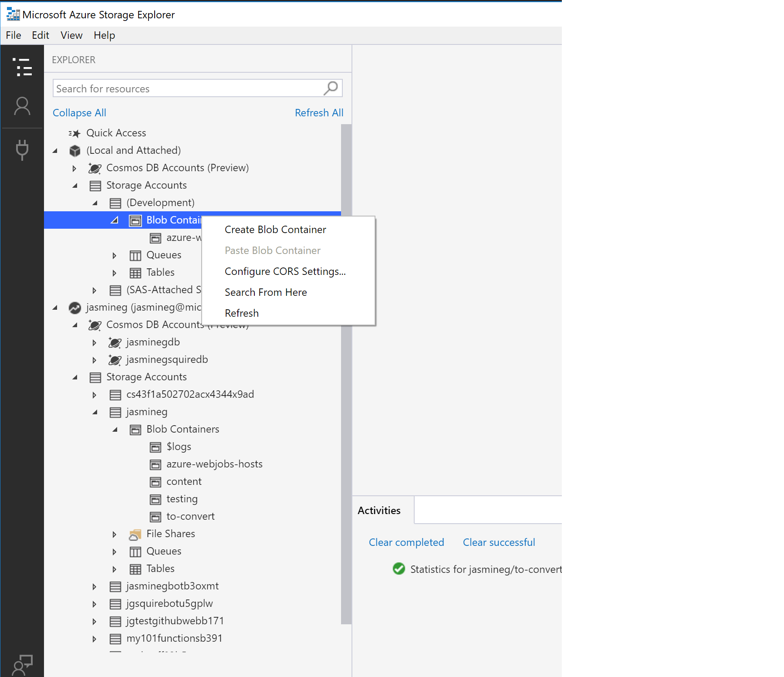Image resolution: width=784 pixels, height=677 pixels.
Task: Click the Cosmos DB Accounts icon under Local and Attached
Action: (x=95, y=168)
